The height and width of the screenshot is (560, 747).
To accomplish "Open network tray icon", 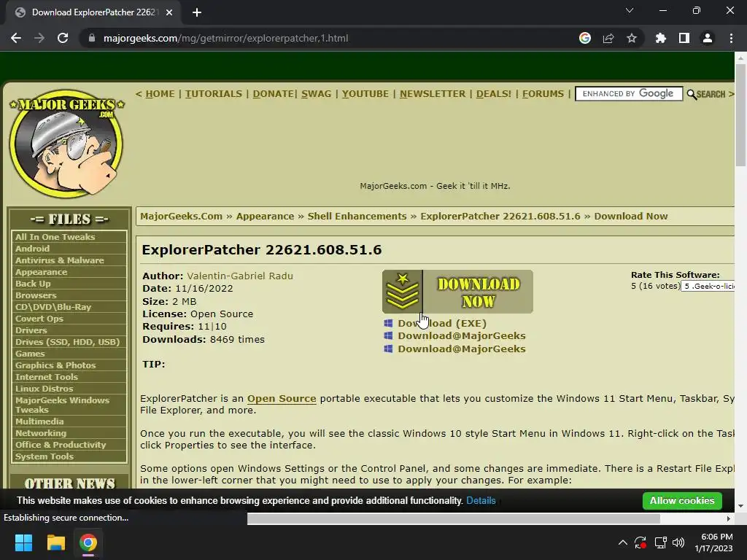I will click(x=660, y=542).
